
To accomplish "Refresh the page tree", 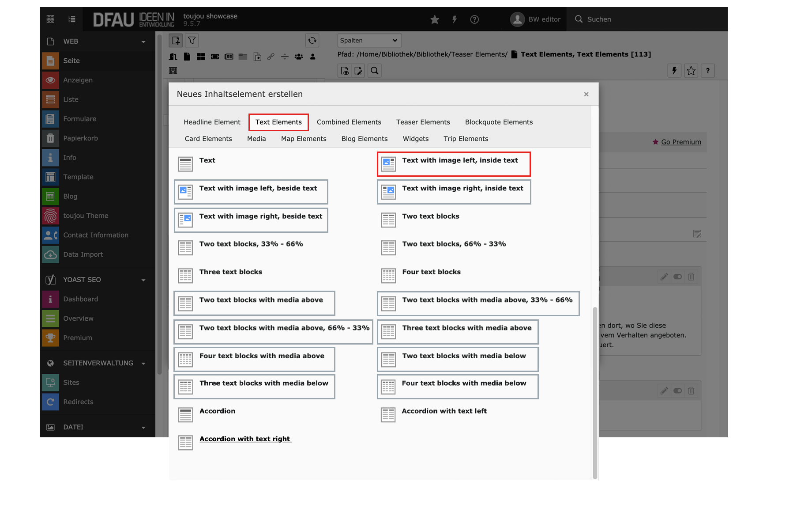I will click(312, 41).
